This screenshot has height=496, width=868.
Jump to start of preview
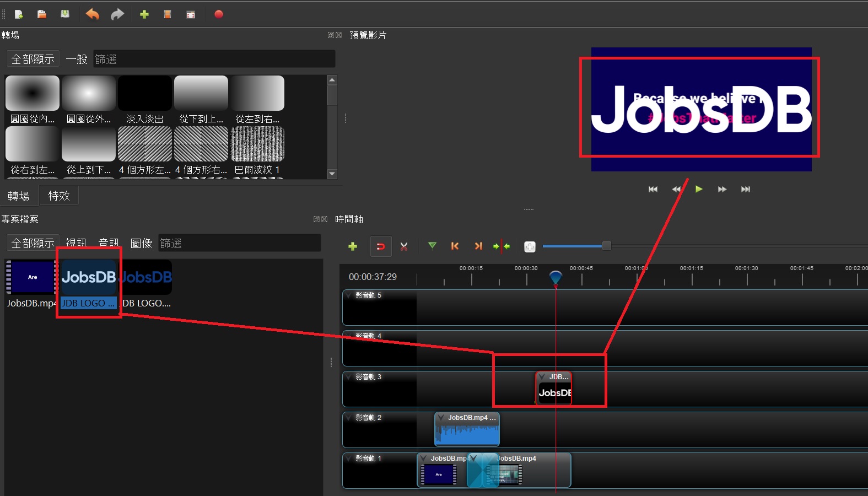(653, 189)
